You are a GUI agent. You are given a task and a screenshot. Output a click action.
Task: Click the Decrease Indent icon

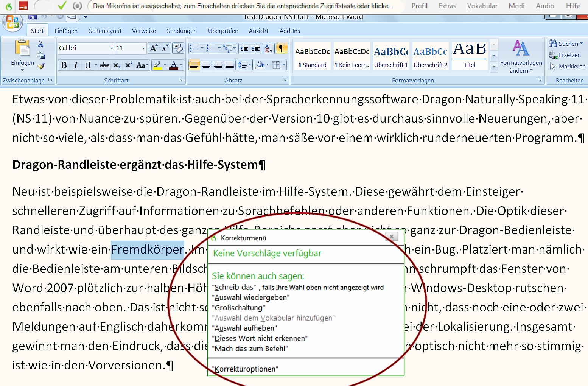click(x=244, y=48)
